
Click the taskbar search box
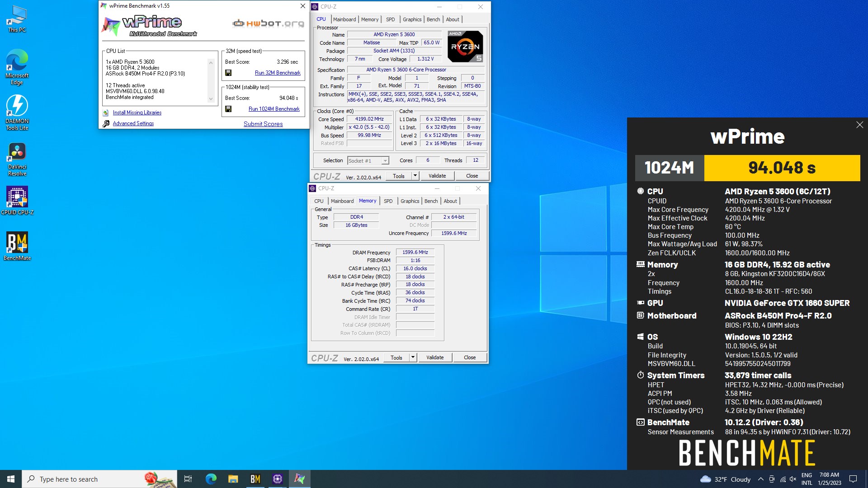pyautogui.click(x=99, y=479)
